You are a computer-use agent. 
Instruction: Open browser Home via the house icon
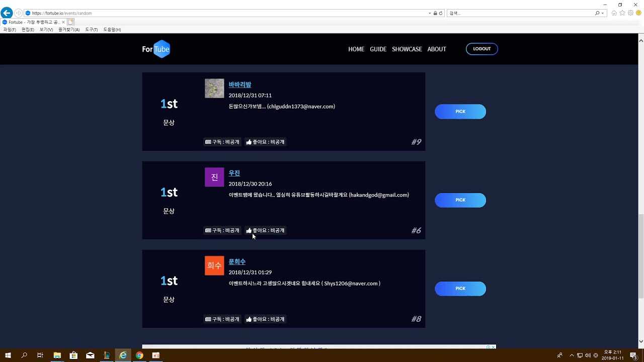(614, 13)
